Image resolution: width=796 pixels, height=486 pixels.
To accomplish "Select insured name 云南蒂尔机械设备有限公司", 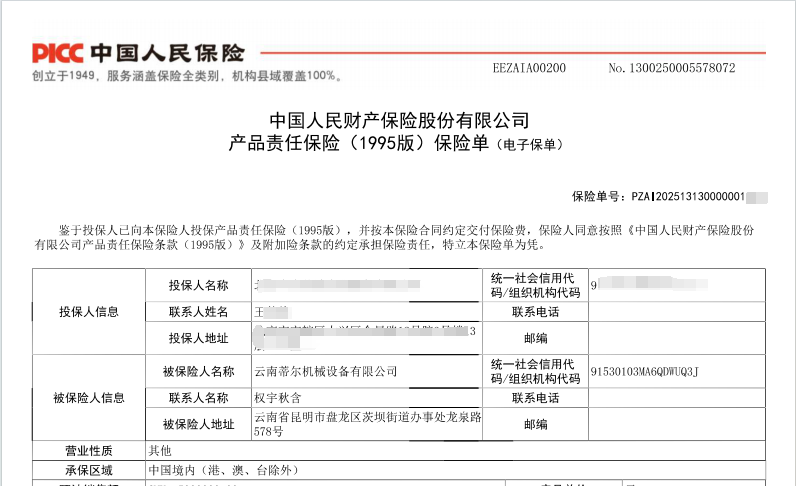I will (x=325, y=371).
